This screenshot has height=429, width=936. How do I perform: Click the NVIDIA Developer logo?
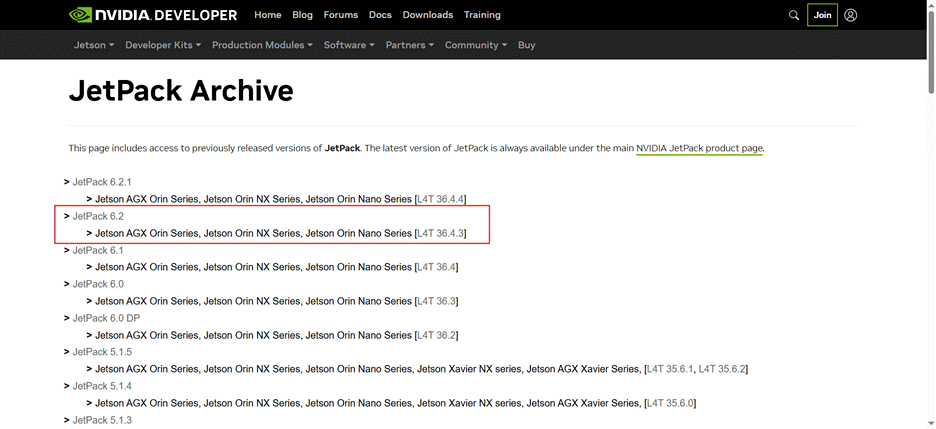point(153,15)
